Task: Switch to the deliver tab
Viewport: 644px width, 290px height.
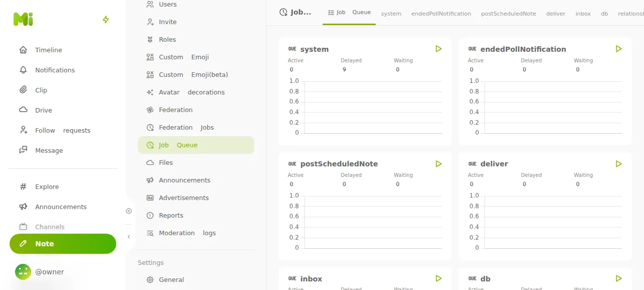Action: coord(556,14)
